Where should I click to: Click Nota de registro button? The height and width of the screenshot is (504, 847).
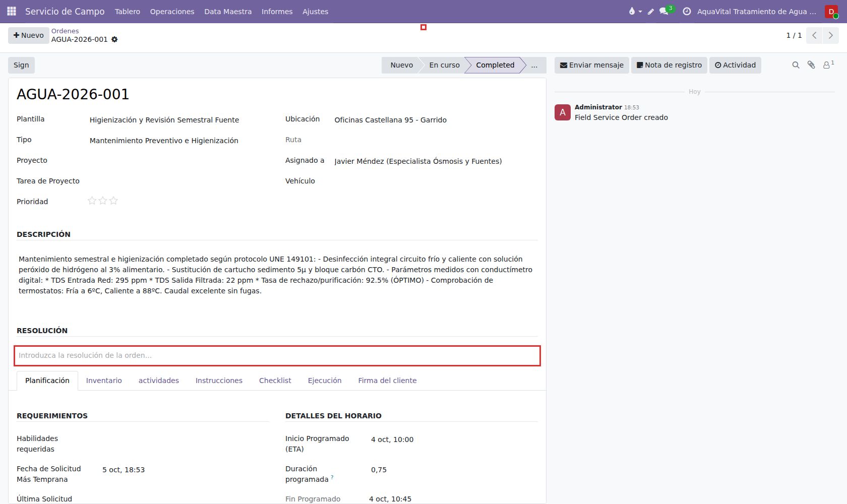pos(669,65)
